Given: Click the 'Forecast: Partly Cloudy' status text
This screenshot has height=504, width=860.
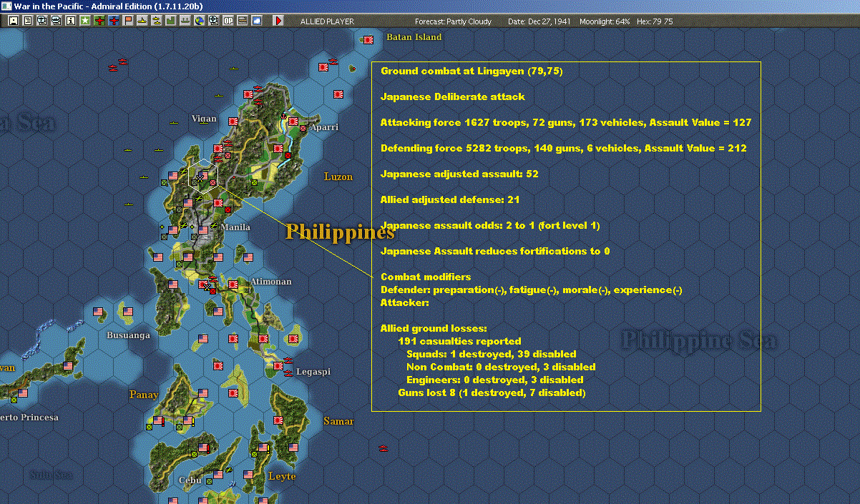Looking at the screenshot, I should 454,21.
